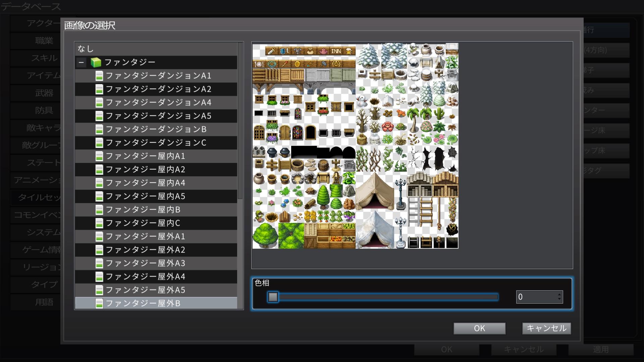Click the キャンセル button in dialog
The width and height of the screenshot is (644, 362).
tap(546, 328)
